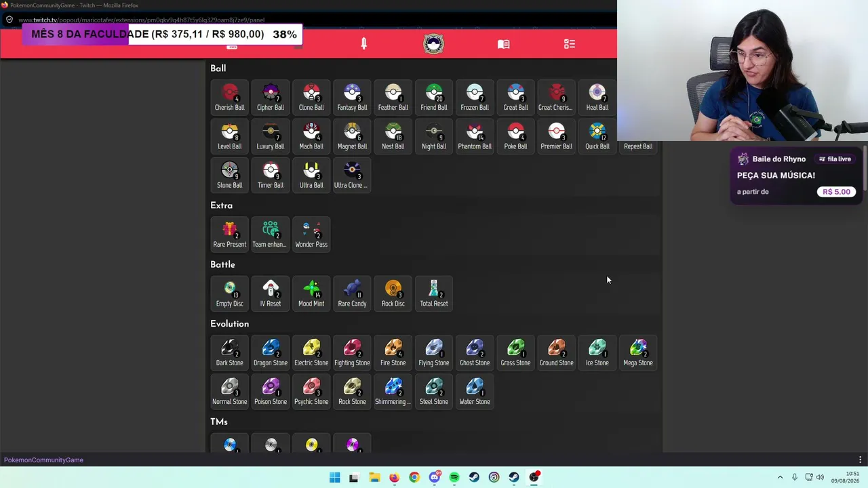This screenshot has width=868, height=488.
Task: Choose the Fire Stone item
Action: (x=393, y=352)
